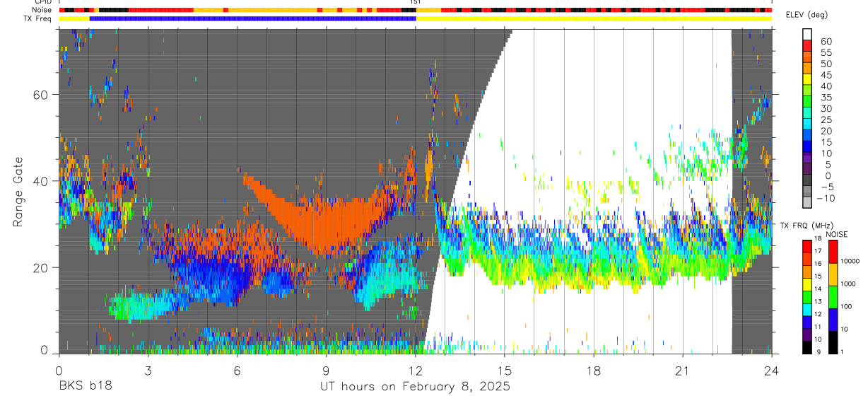Click the UT hours axis tick label 3
Screen dimensions: 868x401
click(148, 371)
